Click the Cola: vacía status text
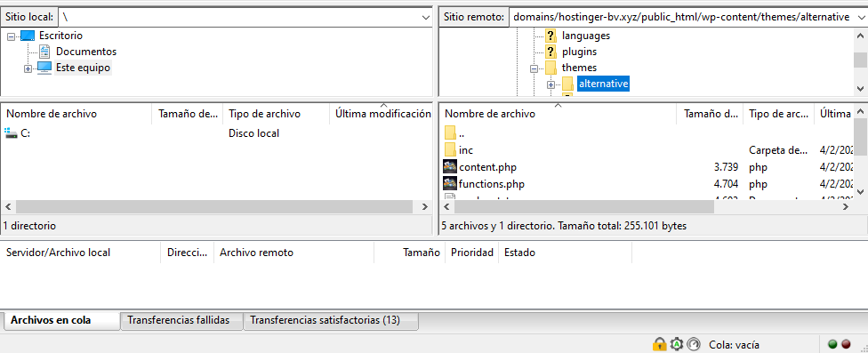Viewport: 868px width, 353px height. [734, 345]
